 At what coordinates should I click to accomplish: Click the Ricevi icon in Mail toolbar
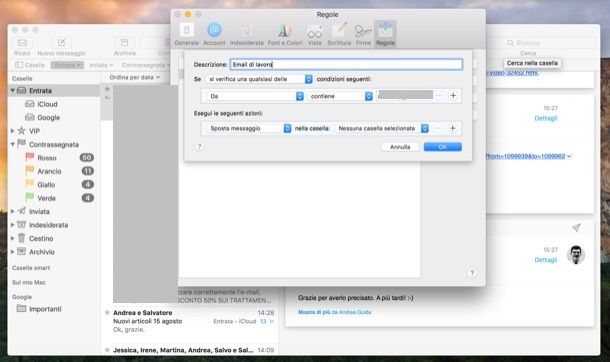coord(22,43)
